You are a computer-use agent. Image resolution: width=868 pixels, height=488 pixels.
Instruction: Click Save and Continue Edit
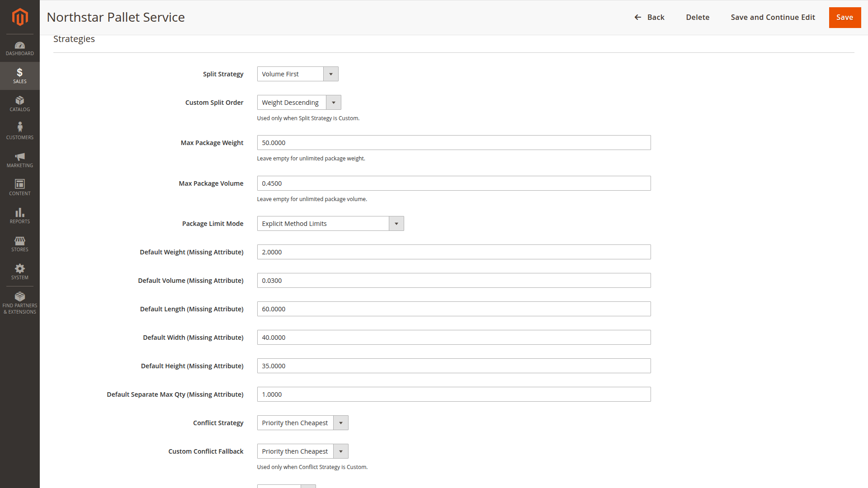[773, 17]
